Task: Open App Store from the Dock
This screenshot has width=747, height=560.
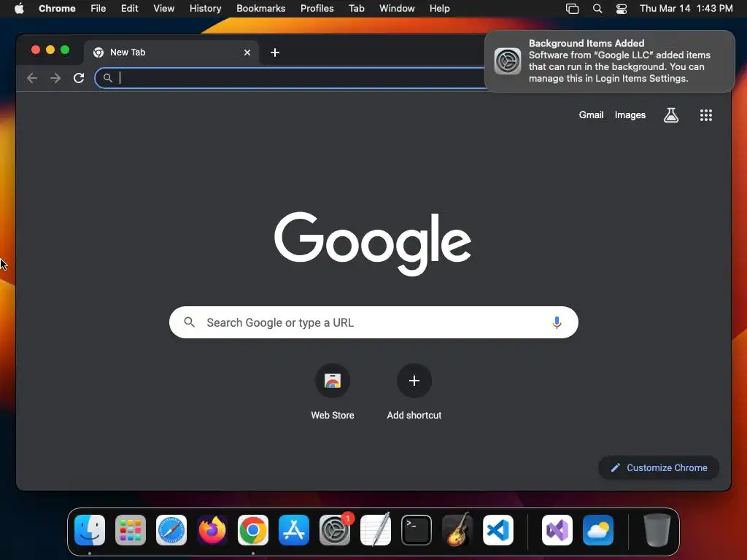Action: pos(294,530)
